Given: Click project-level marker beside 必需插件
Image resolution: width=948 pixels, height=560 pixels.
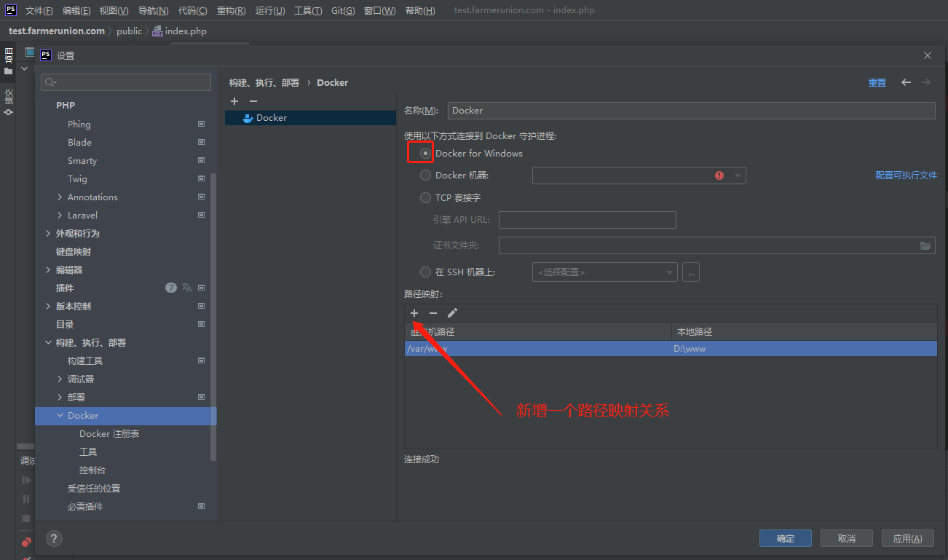Looking at the screenshot, I should coord(202,507).
